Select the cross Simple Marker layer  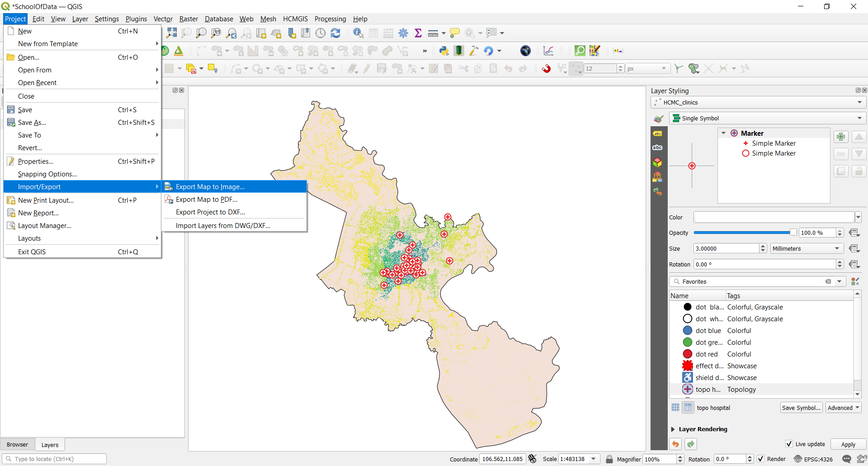tap(773, 143)
